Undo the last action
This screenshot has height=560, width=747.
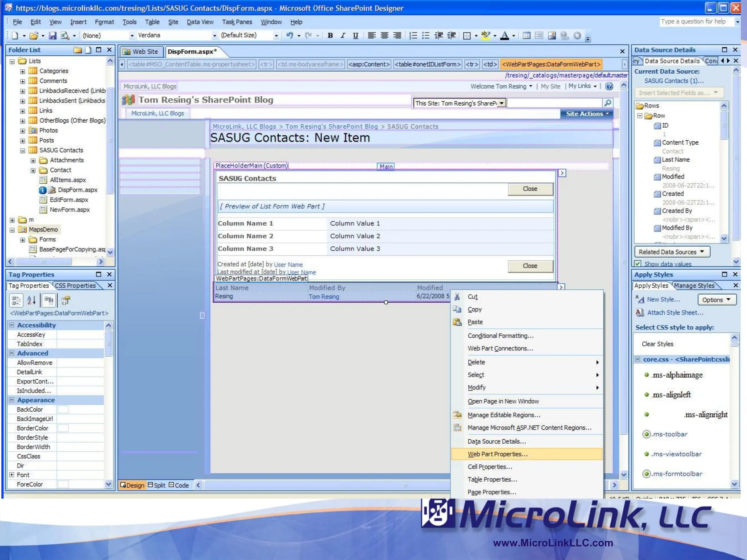point(290,35)
